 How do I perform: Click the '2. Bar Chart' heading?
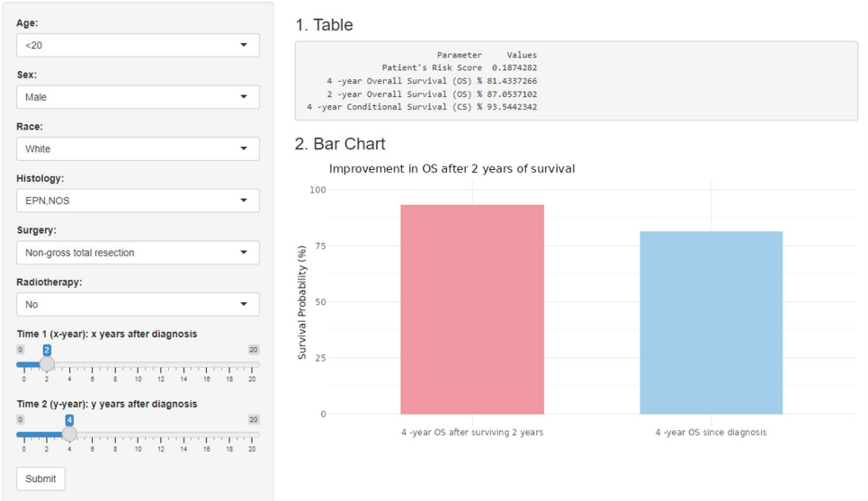pos(340,144)
